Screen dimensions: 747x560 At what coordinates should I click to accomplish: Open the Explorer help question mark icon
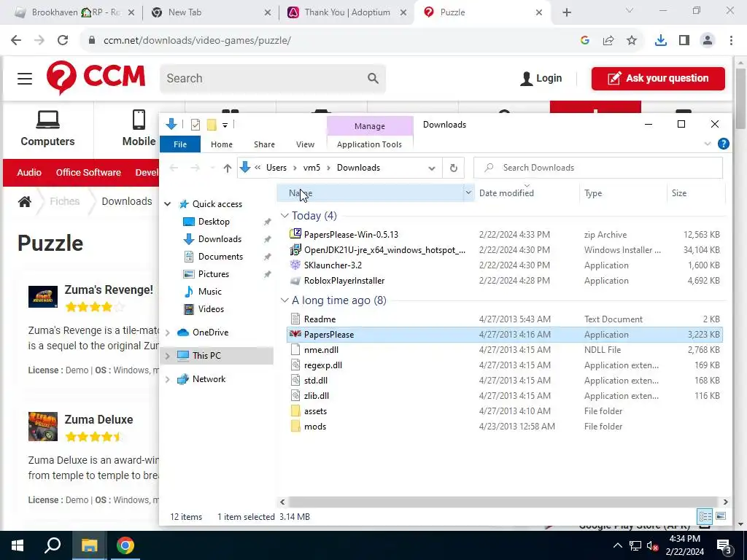723,144
